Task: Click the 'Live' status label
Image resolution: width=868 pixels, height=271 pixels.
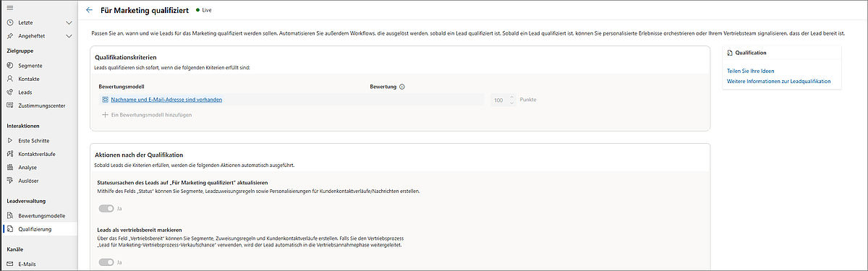Action: (207, 11)
